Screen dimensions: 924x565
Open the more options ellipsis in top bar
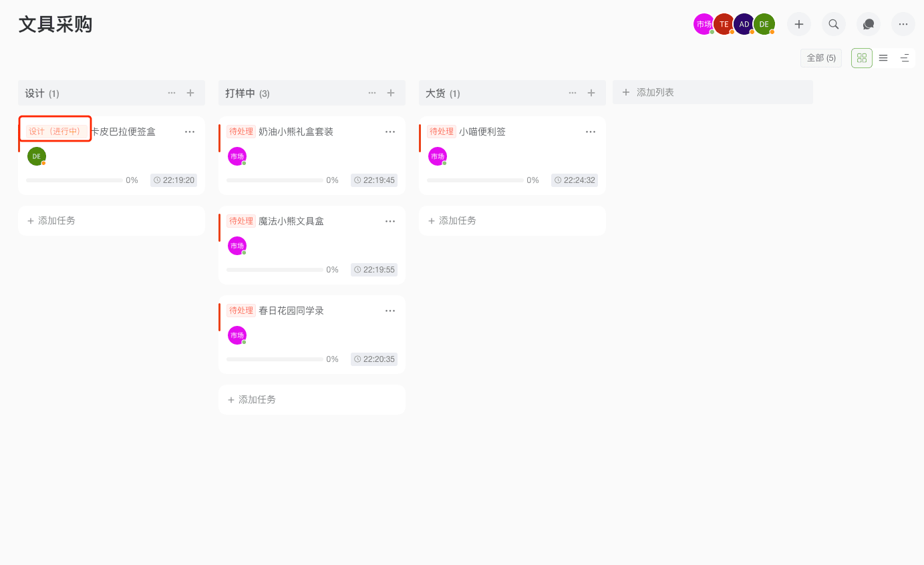pyautogui.click(x=903, y=24)
